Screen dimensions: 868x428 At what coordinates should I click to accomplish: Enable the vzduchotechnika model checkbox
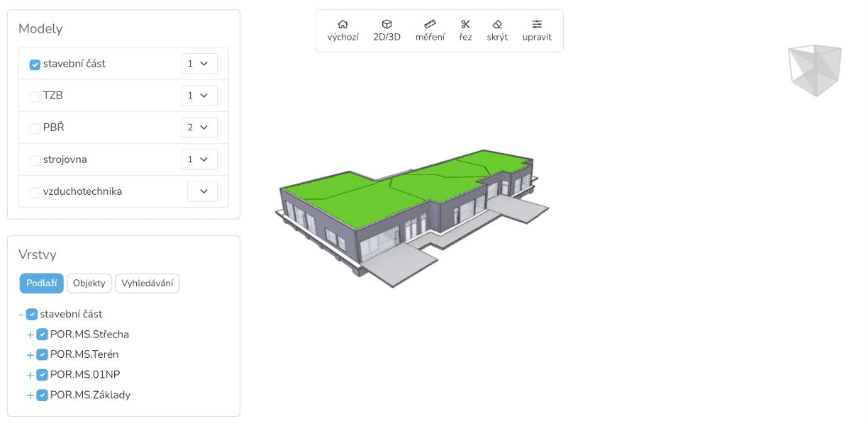[35, 192]
